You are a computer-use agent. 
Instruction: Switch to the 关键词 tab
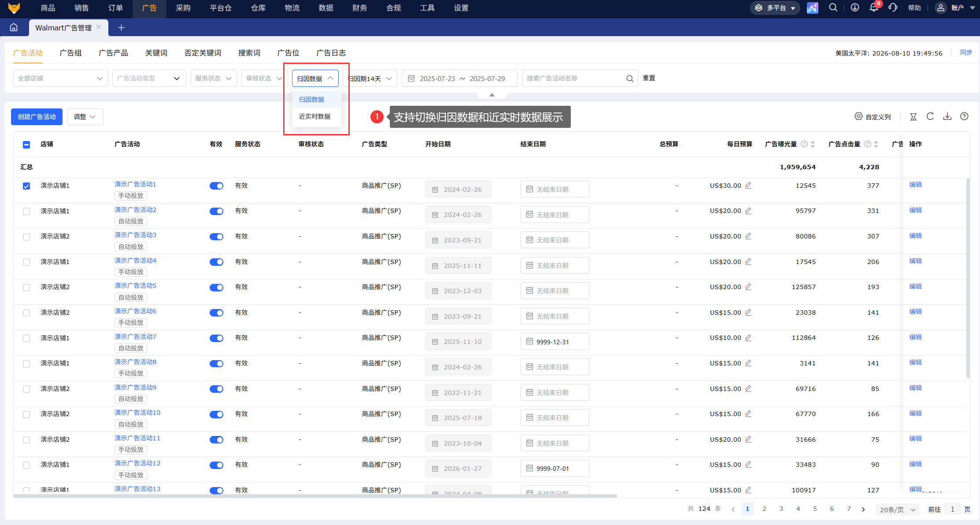(156, 53)
